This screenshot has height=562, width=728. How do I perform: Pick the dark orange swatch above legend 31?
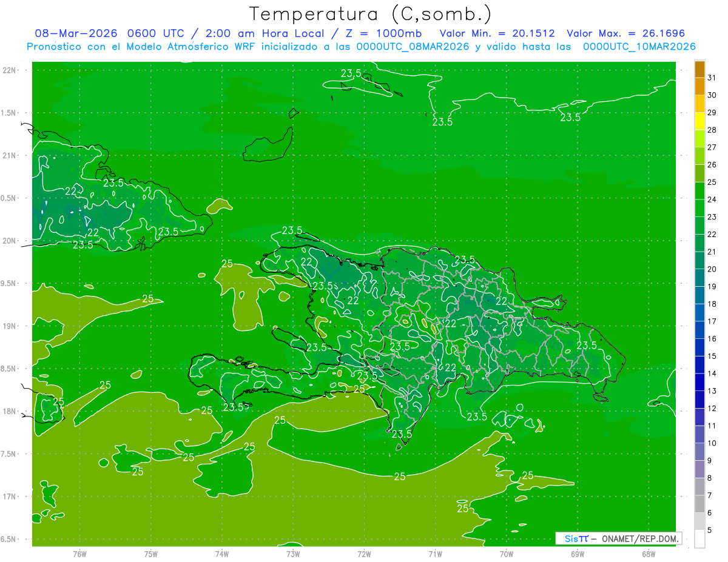[x=699, y=70]
